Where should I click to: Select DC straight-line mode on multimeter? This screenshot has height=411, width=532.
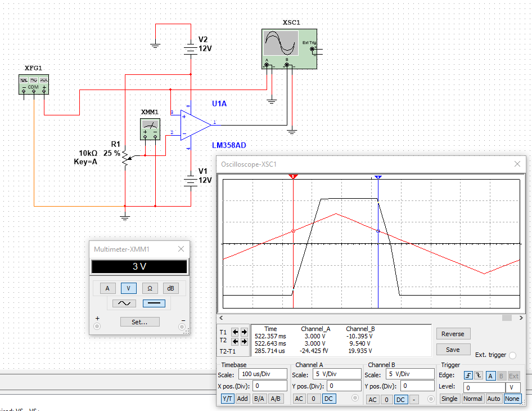tap(154, 303)
